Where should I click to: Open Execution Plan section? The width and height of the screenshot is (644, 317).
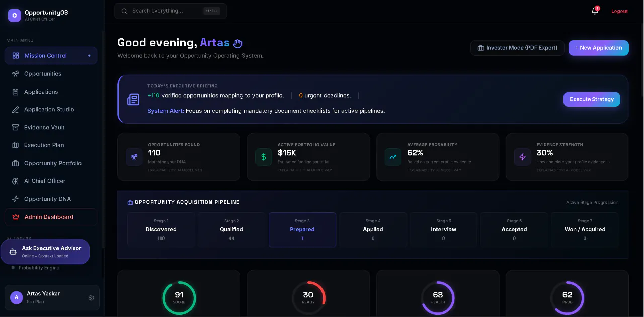51,145
